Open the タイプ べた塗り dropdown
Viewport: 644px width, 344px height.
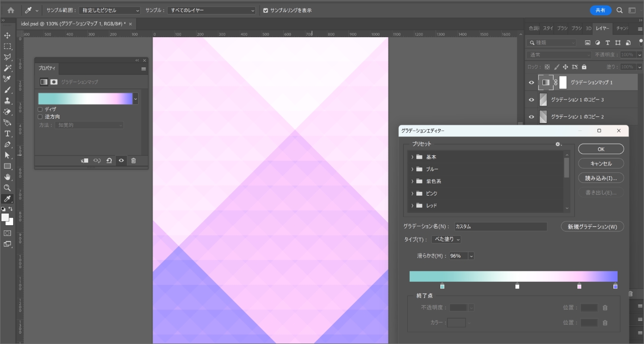[x=446, y=239]
